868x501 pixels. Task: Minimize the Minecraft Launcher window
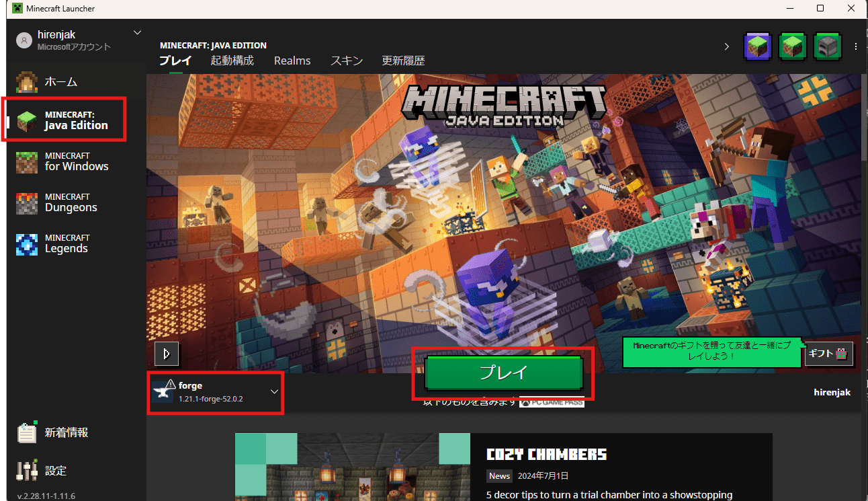pyautogui.click(x=789, y=8)
